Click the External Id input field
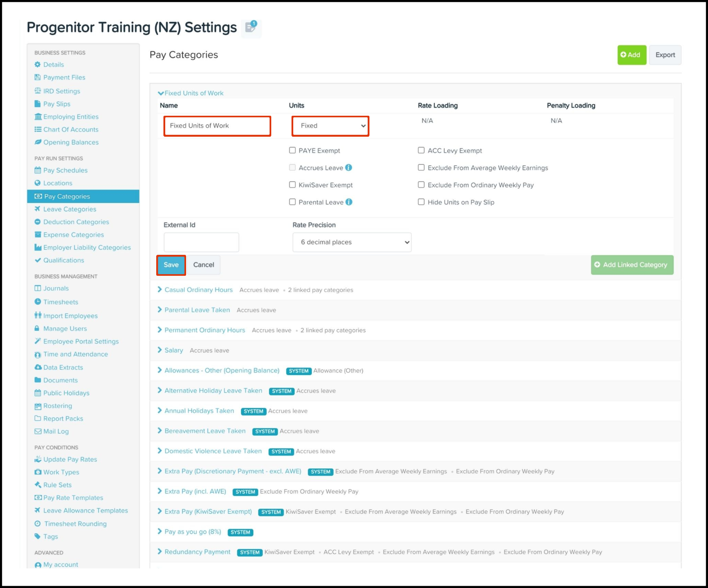The height and width of the screenshot is (588, 708). click(x=201, y=242)
